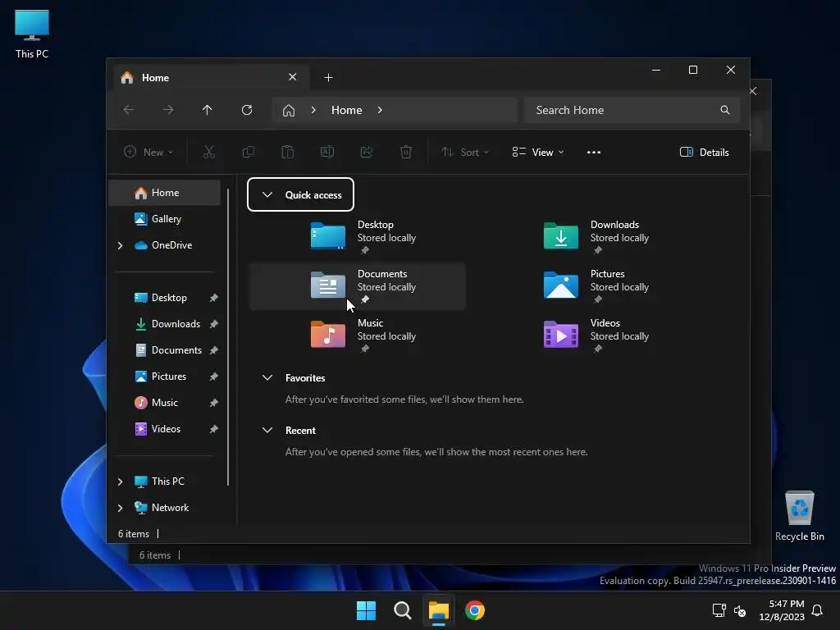Collapse the Recent section
This screenshot has height=630, width=840.
click(267, 430)
